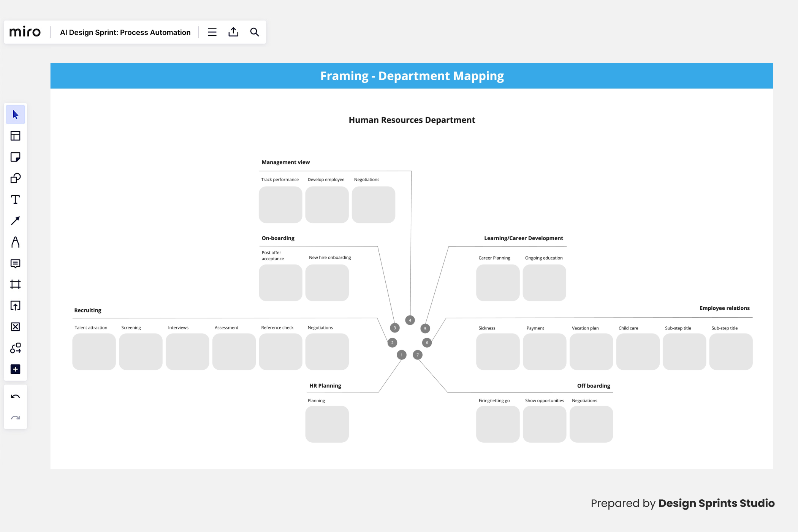Open the Shapes tool
The image size is (798, 532).
(x=16, y=178)
